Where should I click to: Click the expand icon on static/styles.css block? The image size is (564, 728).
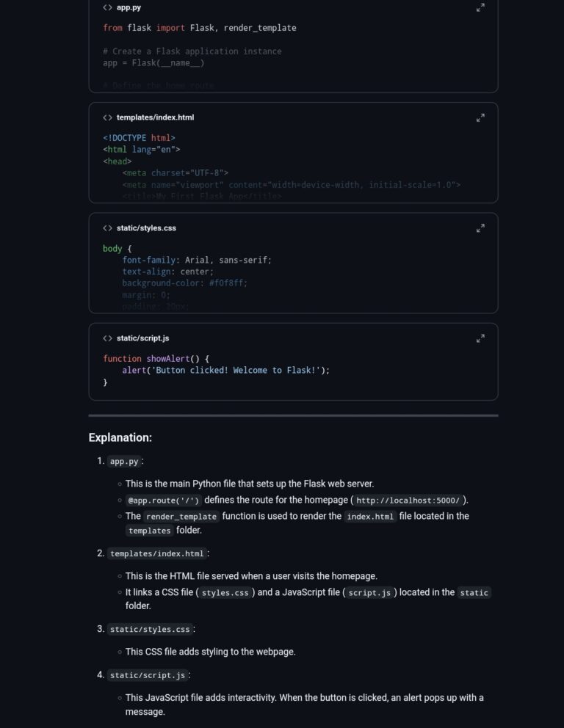(480, 228)
